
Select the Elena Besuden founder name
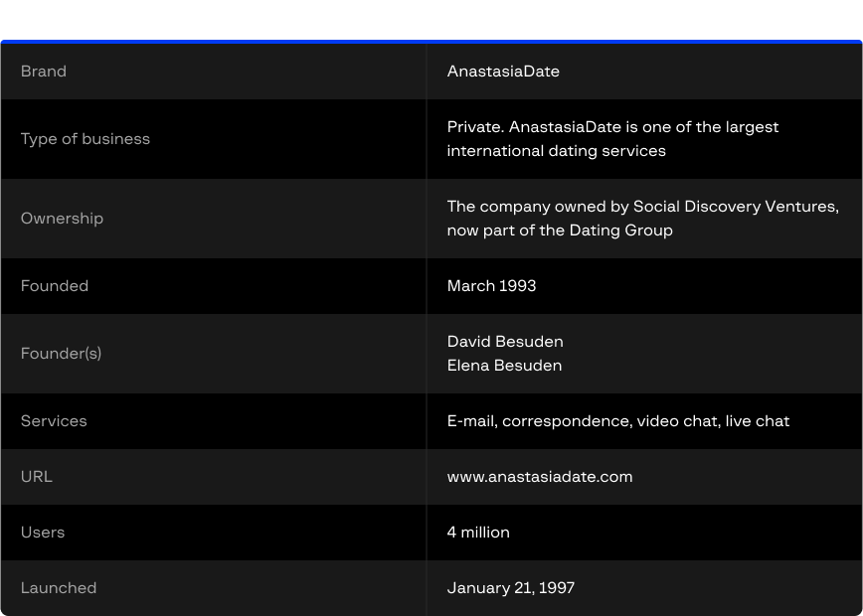click(x=504, y=366)
